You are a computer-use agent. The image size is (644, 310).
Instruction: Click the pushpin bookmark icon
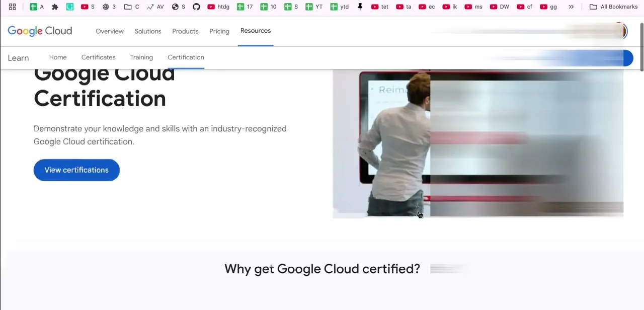(x=360, y=7)
